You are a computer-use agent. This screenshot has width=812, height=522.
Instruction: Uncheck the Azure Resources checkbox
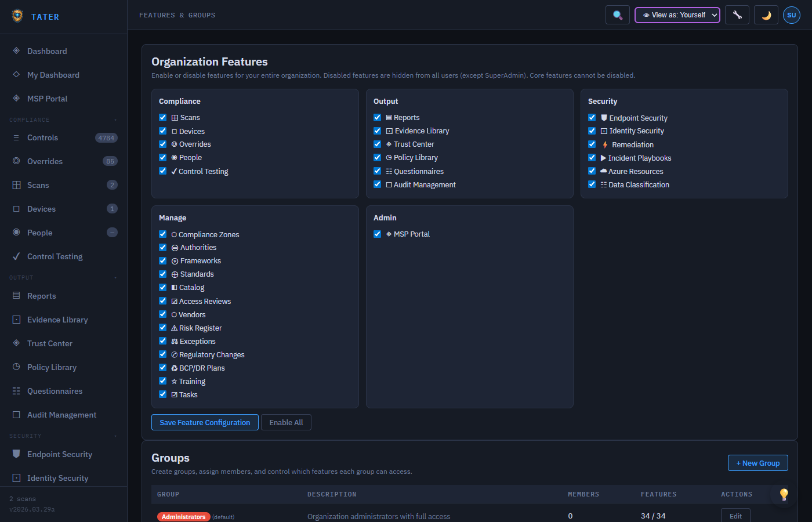pyautogui.click(x=592, y=171)
